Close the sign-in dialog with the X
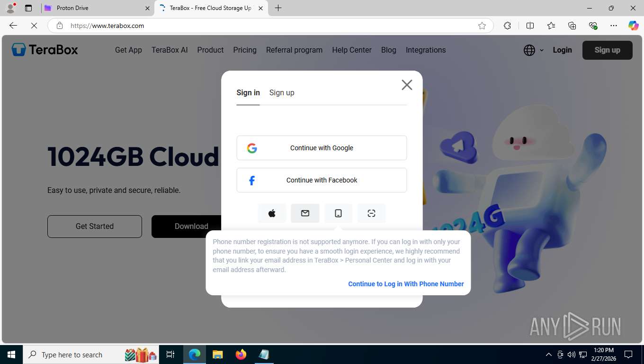This screenshot has height=364, width=644. (407, 85)
